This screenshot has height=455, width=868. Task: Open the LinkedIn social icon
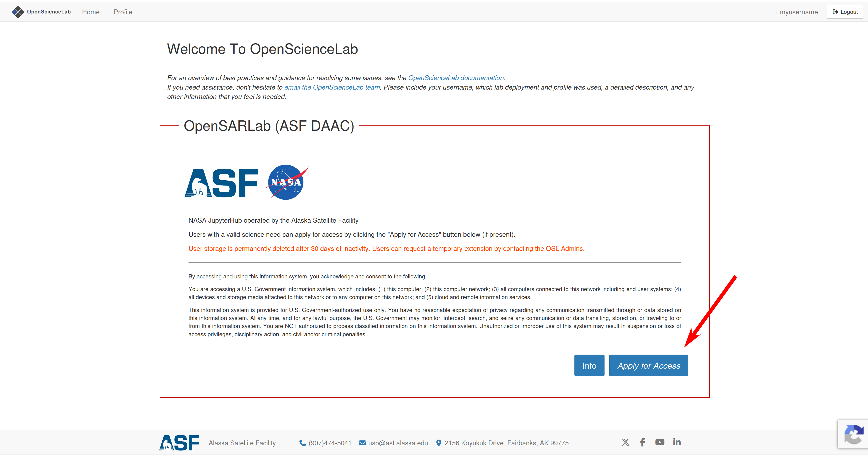[677, 442]
